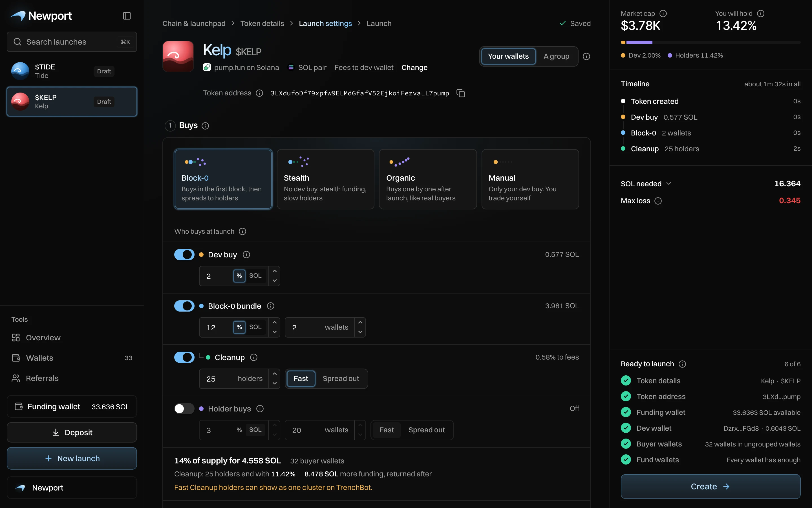Viewport: 812px width, 508px height.
Task: Show You will hold info tooltip
Action: pos(761,14)
